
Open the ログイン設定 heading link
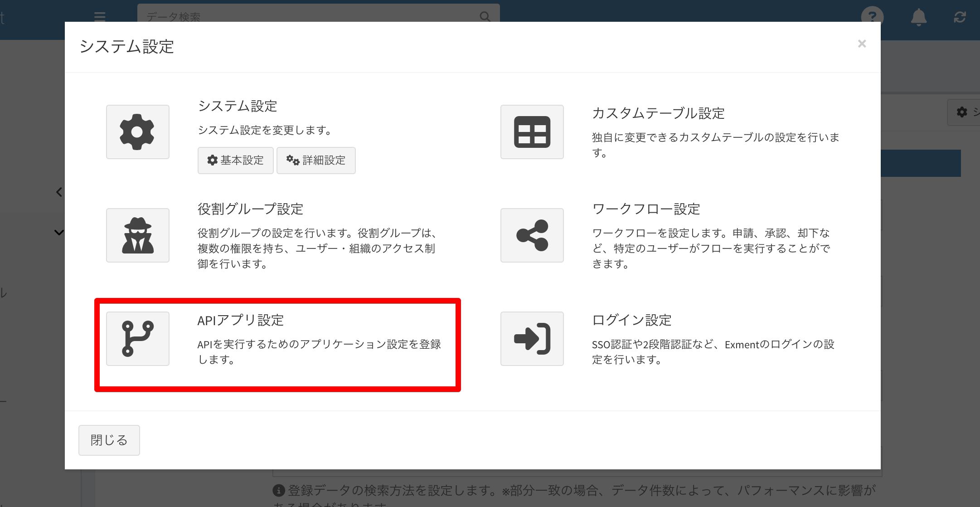(x=631, y=320)
